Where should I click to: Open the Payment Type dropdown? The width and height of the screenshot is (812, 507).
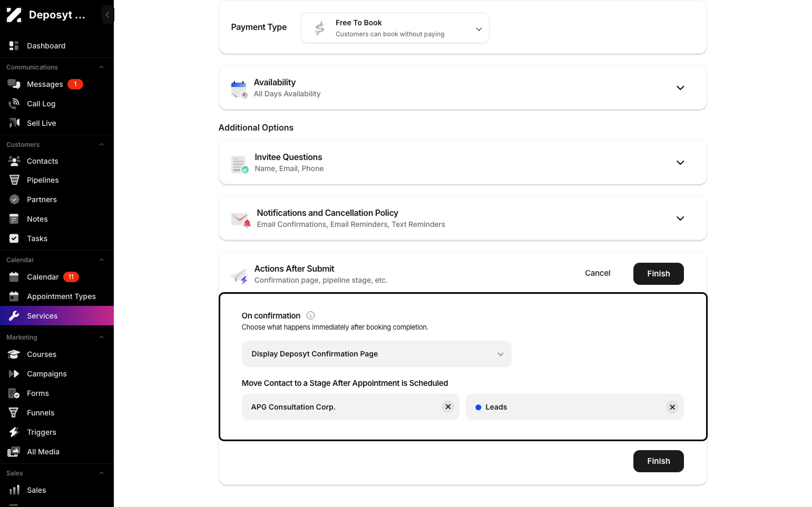[x=395, y=28]
